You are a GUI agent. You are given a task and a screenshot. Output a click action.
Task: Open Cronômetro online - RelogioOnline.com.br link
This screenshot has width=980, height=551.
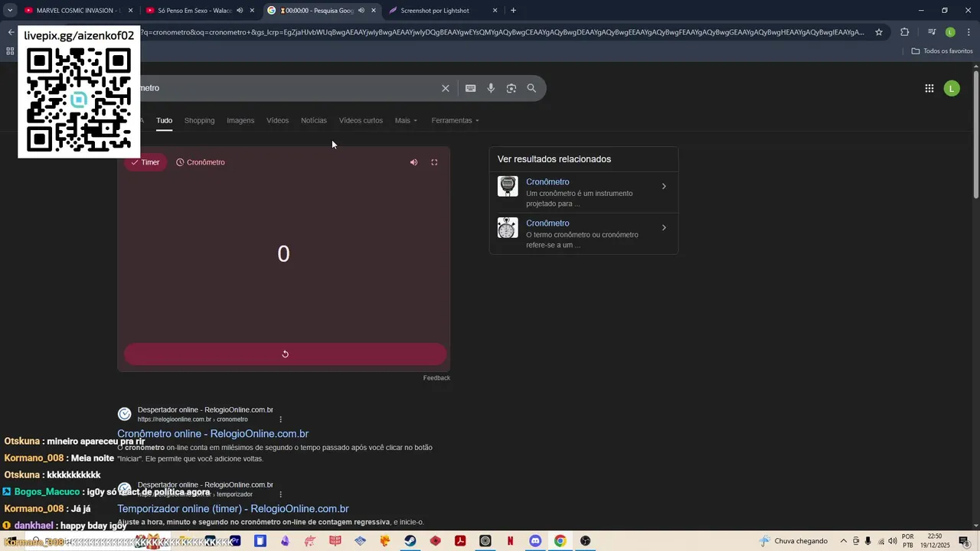pyautogui.click(x=213, y=434)
